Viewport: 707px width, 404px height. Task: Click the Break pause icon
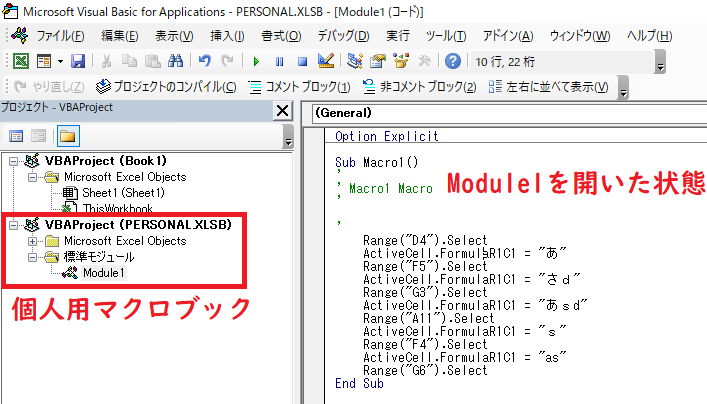click(x=280, y=61)
